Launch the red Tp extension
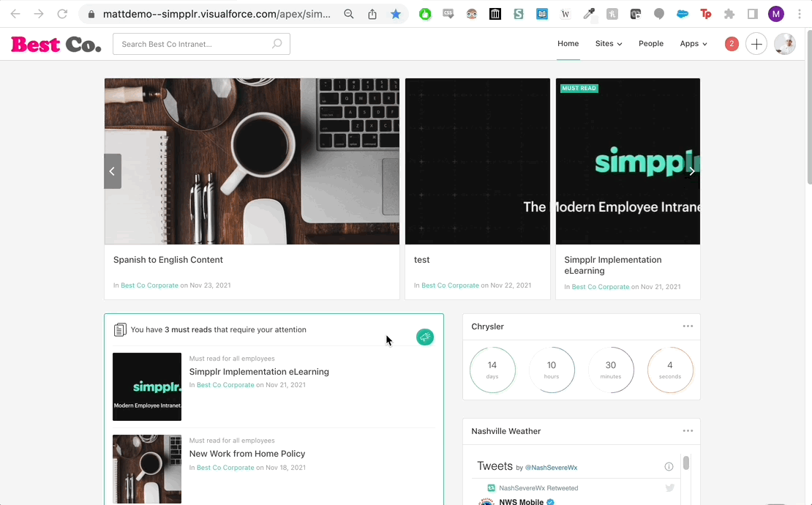This screenshot has height=505, width=812. click(706, 15)
